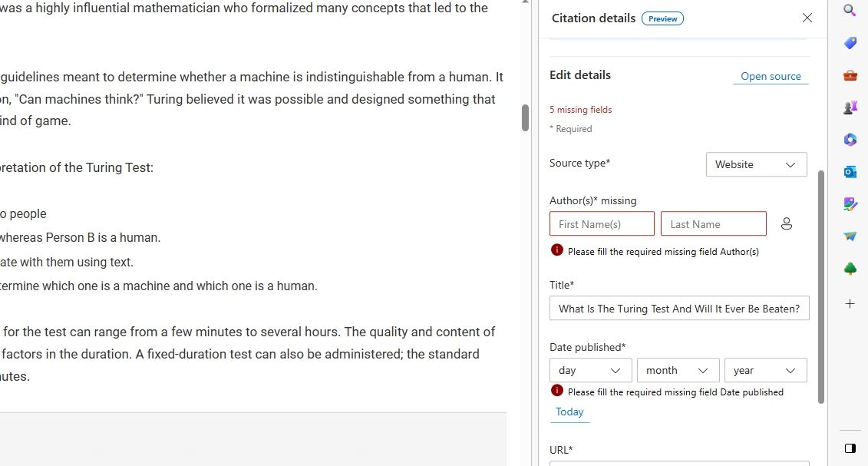The height and width of the screenshot is (466, 868).
Task: Expand the Source type Website dropdown
Action: [x=756, y=164]
